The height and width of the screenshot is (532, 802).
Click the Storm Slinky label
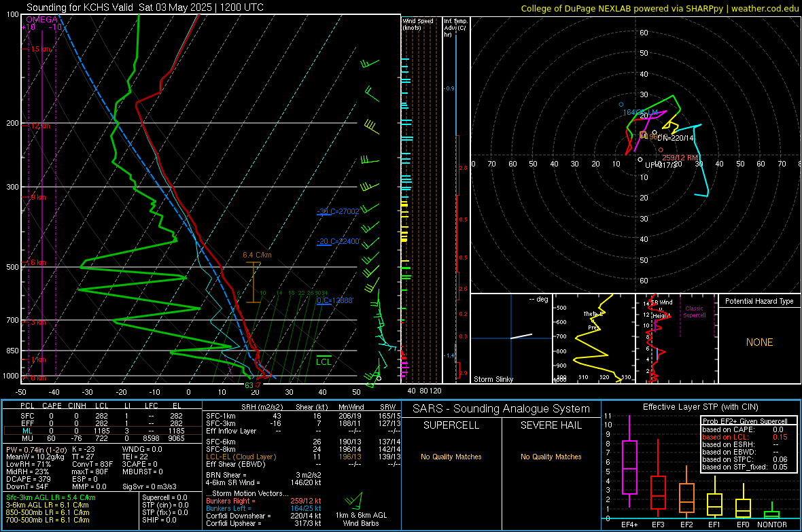493,379
